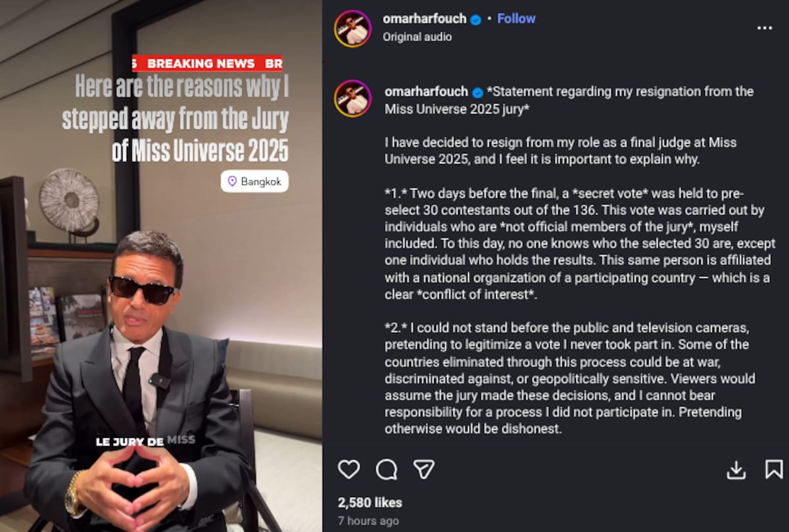View the 2,580 likes list

[370, 502]
